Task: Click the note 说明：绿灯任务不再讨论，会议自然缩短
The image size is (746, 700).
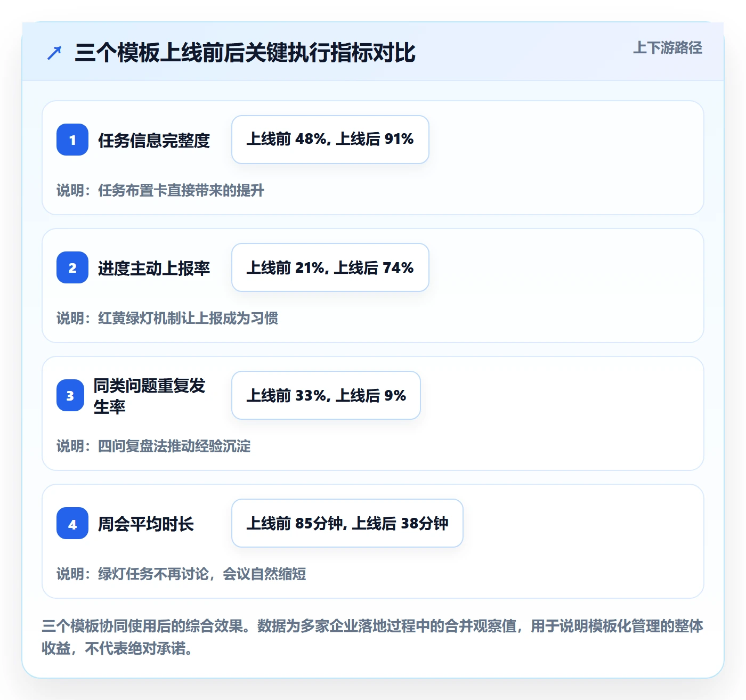Action: (181, 574)
